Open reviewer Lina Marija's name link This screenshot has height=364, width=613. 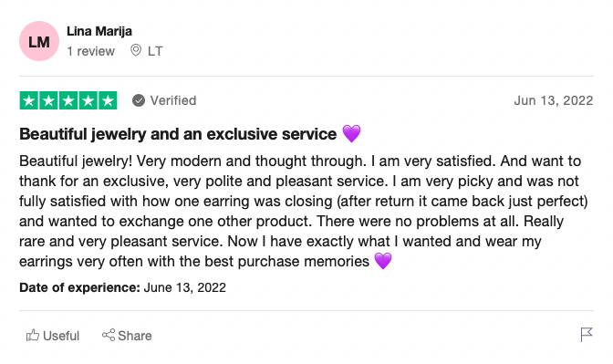pyautogui.click(x=99, y=31)
